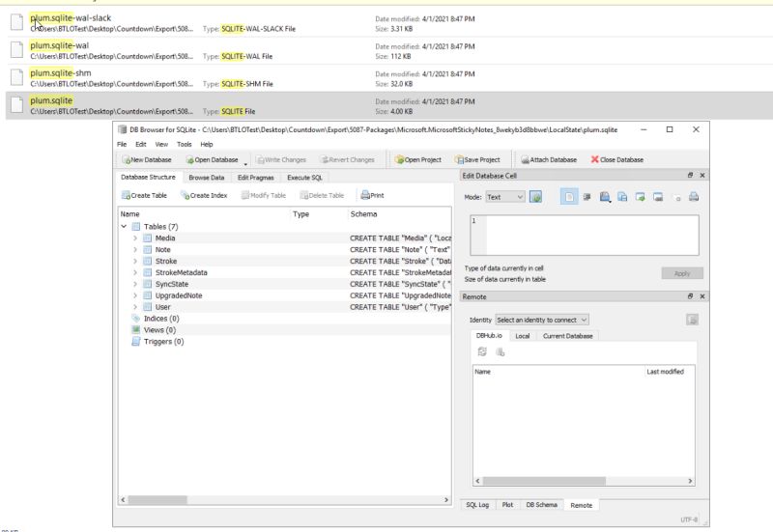Float the Remote panel
Screen dimensions: 773x532
click(690, 296)
